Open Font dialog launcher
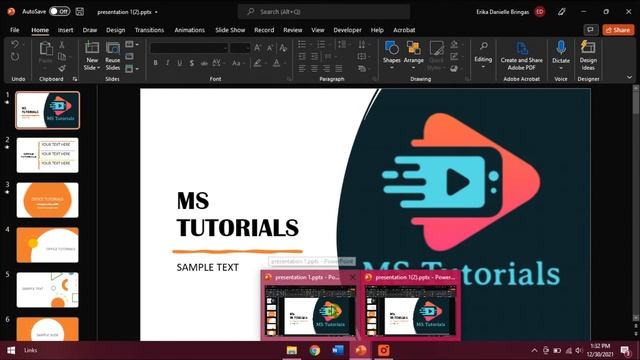 click(x=289, y=79)
